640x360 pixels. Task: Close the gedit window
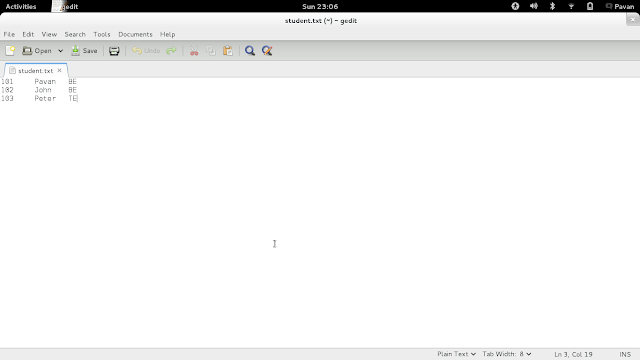(633, 19)
